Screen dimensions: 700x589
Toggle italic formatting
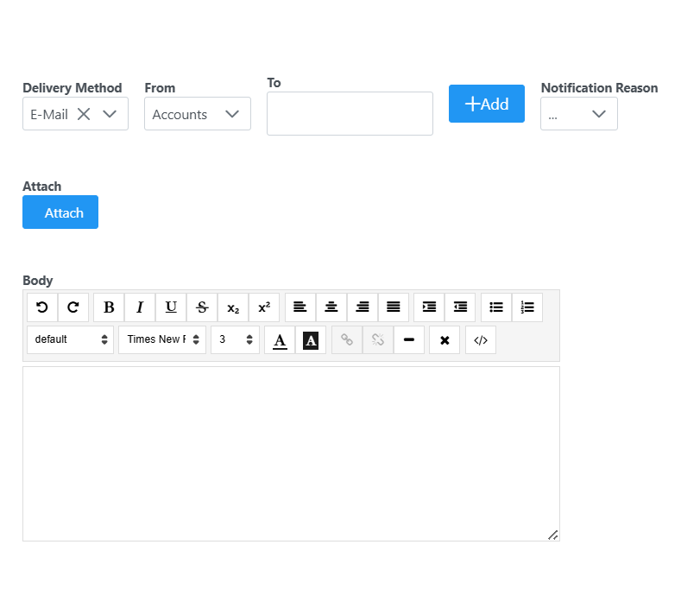(140, 307)
